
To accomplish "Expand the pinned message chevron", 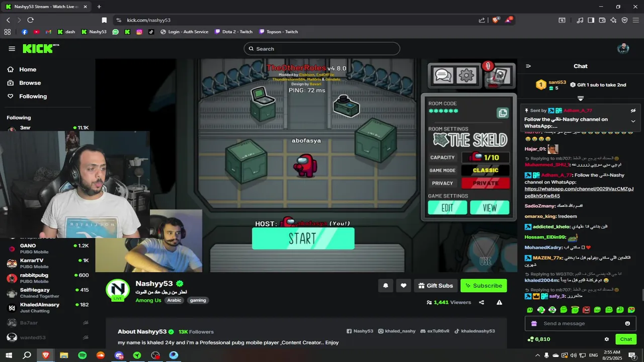I will point(633,121).
